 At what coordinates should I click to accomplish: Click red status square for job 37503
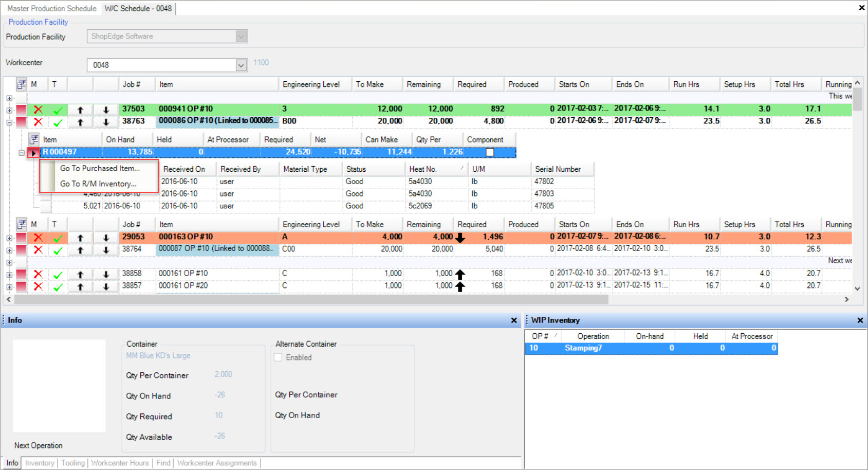[x=21, y=110]
